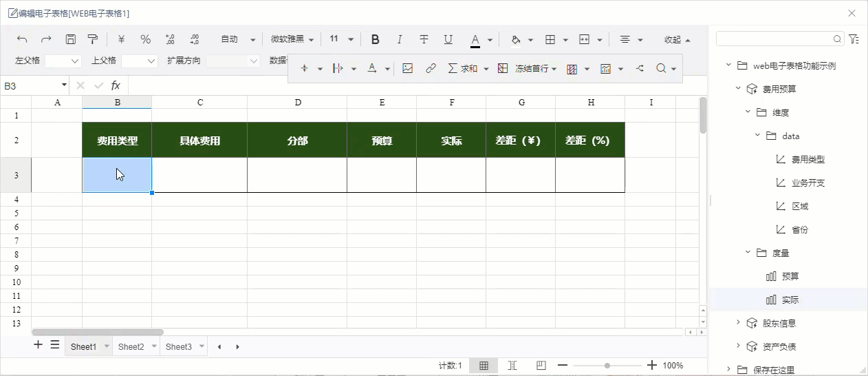
Task: Open fill color dropdown arrow
Action: coord(530,40)
